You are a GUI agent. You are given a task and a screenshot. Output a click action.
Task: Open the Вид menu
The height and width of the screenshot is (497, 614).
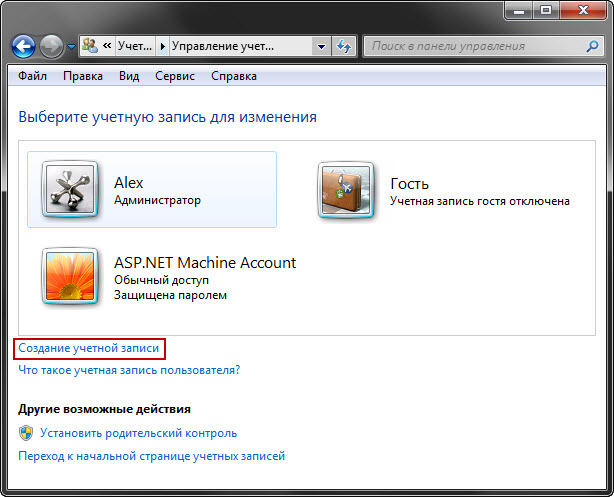point(129,76)
